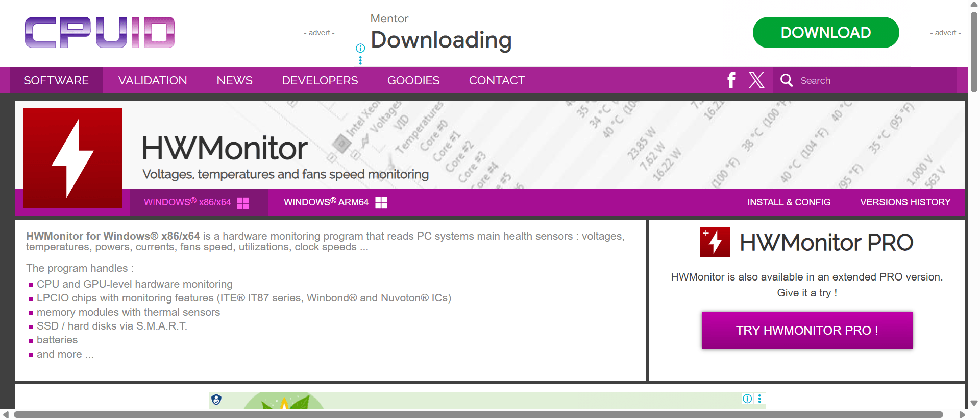Click the horizontal scrollbar thumb
This screenshot has height=420, width=980.
[x=478, y=414]
